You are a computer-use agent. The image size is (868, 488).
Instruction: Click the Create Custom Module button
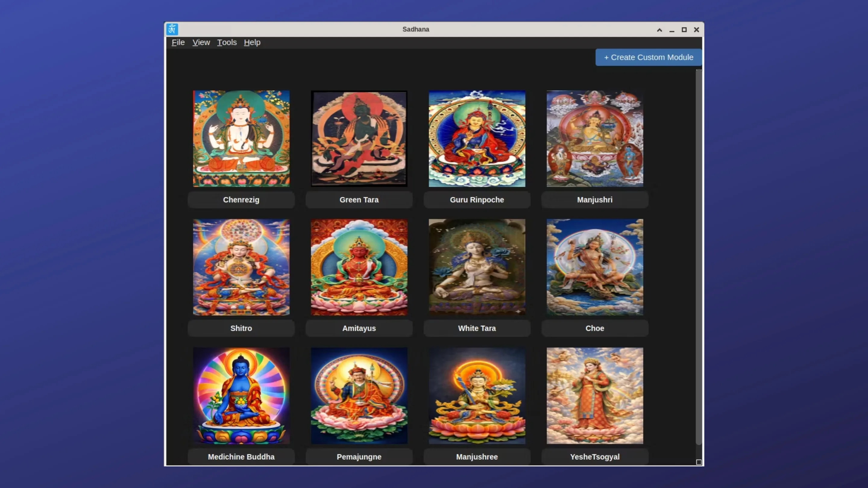tap(648, 57)
